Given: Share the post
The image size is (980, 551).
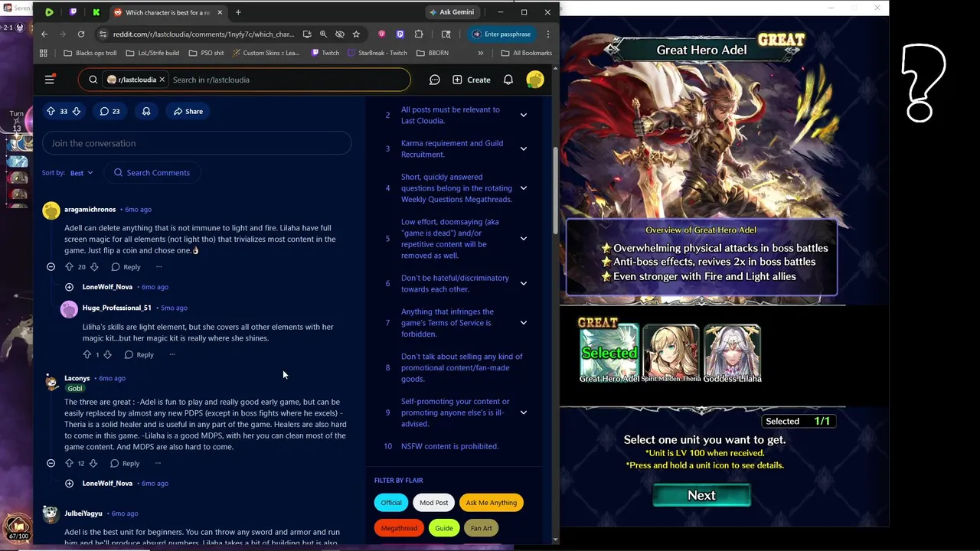Looking at the screenshot, I should (x=188, y=111).
